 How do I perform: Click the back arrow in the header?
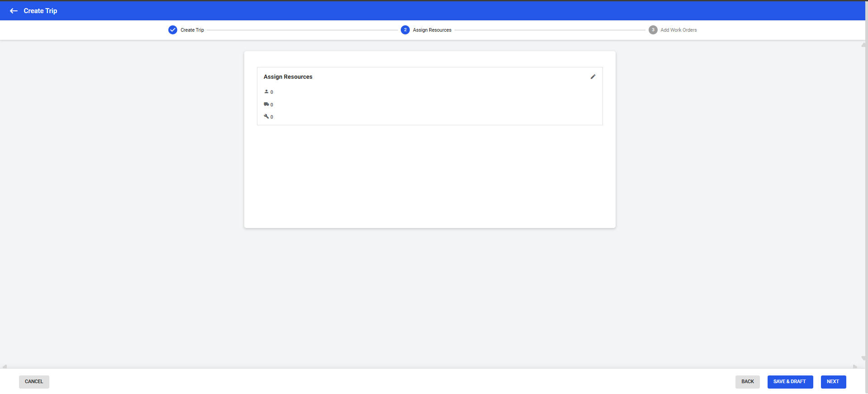[x=14, y=11]
